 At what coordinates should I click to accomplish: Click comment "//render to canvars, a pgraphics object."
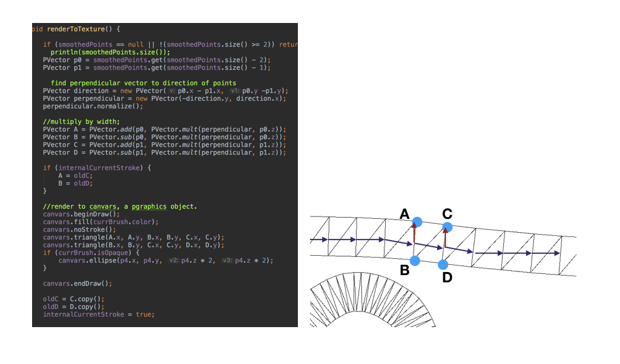click(x=120, y=206)
